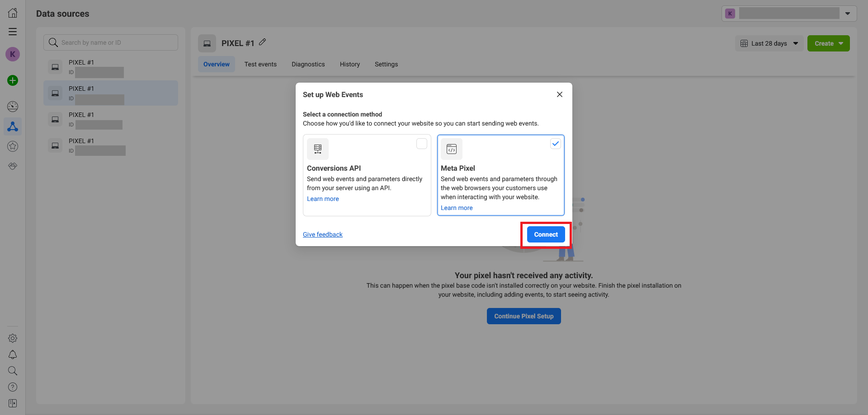Open the notifications bell icon

tap(12, 354)
